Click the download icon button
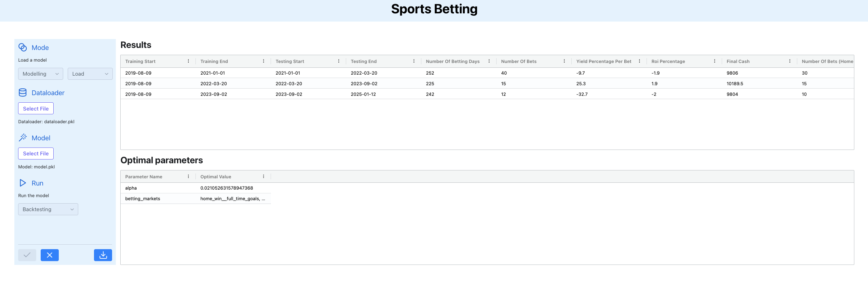 (x=103, y=255)
